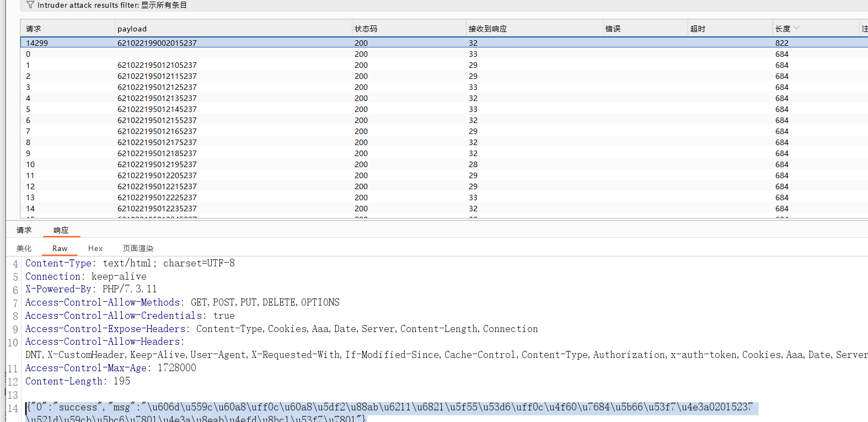This screenshot has height=422, width=868.
Task: Select payload 621022199002015237
Action: coord(157,43)
